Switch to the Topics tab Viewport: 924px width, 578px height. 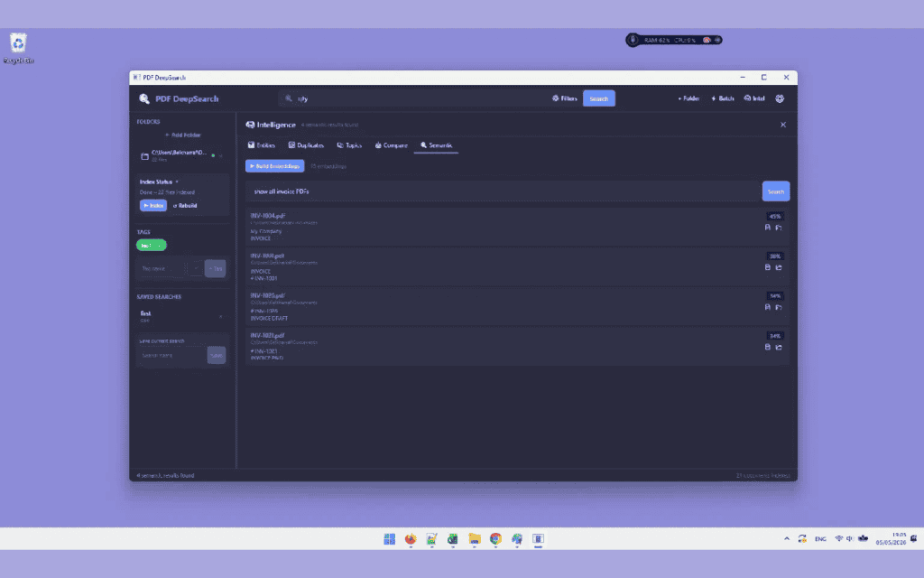pos(349,145)
